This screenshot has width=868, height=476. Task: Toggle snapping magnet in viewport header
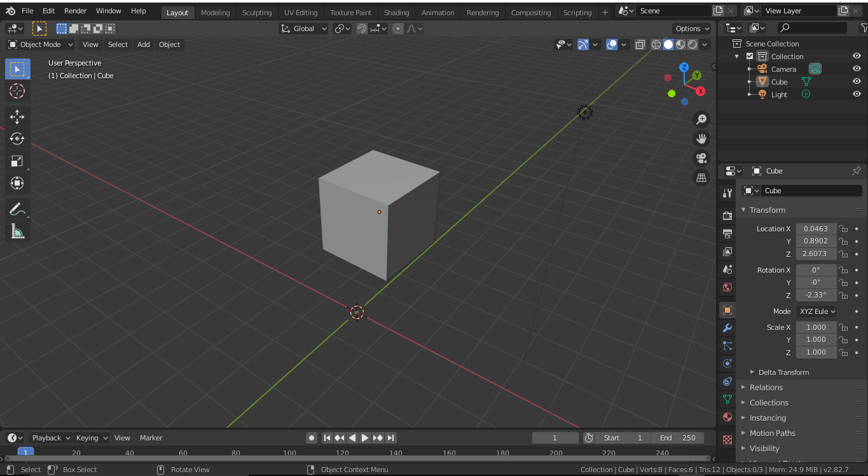tap(362, 29)
